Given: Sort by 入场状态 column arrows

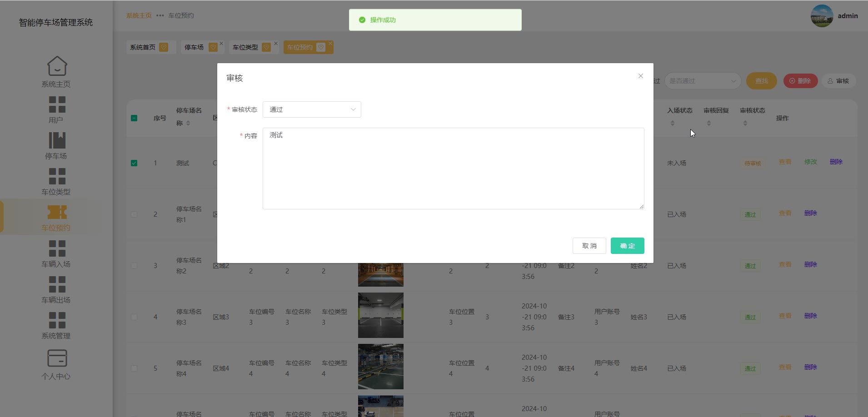Looking at the screenshot, I should coord(673,123).
